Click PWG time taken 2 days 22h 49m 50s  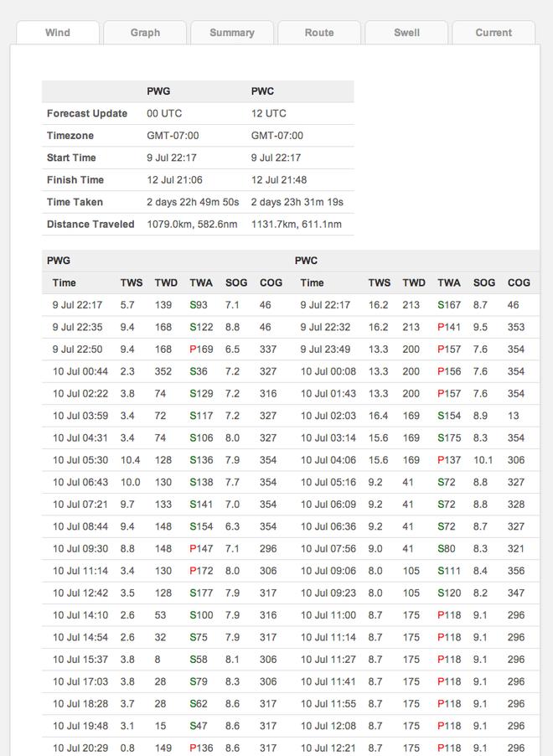pyautogui.click(x=193, y=202)
